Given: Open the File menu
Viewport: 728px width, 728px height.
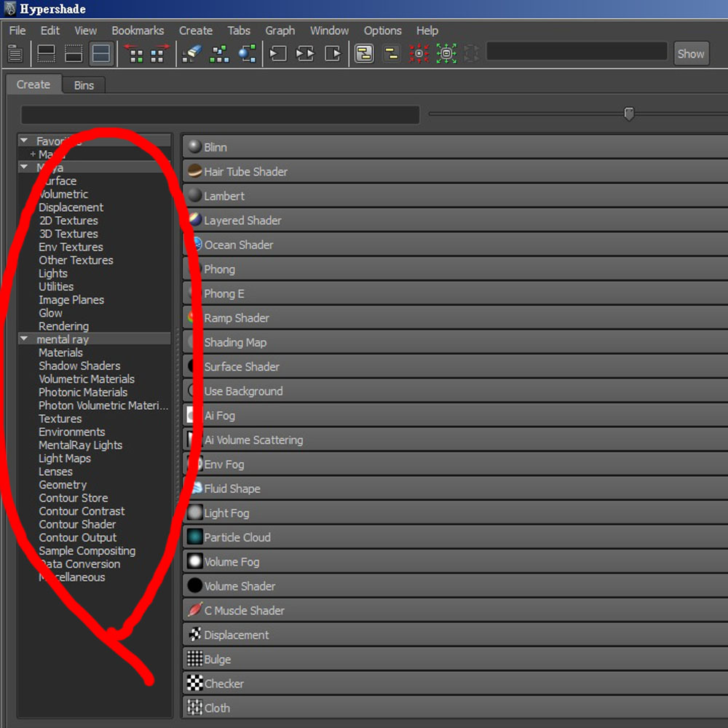Looking at the screenshot, I should point(17,31).
